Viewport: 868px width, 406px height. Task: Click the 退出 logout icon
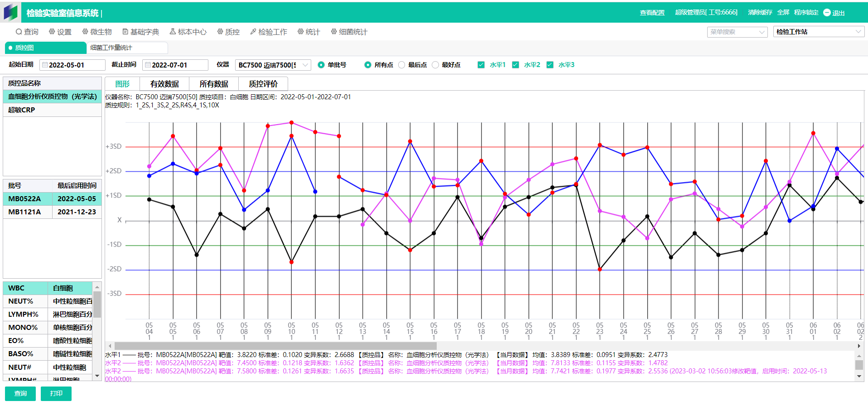pos(827,13)
